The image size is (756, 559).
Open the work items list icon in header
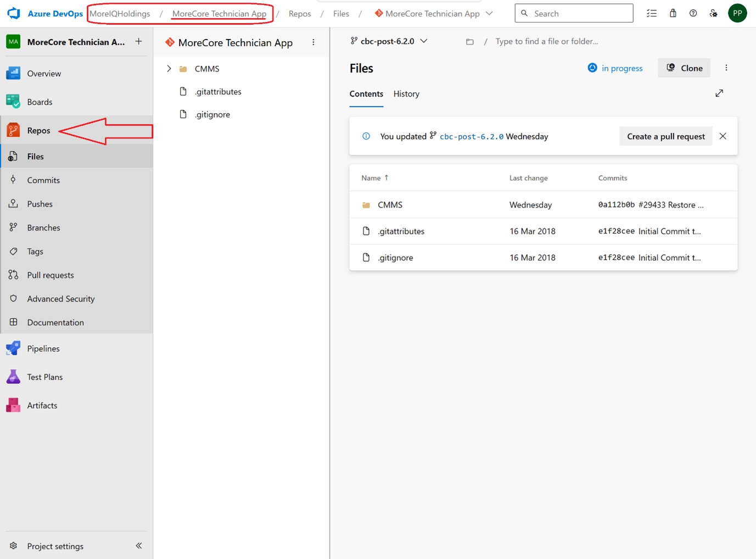[x=652, y=13]
